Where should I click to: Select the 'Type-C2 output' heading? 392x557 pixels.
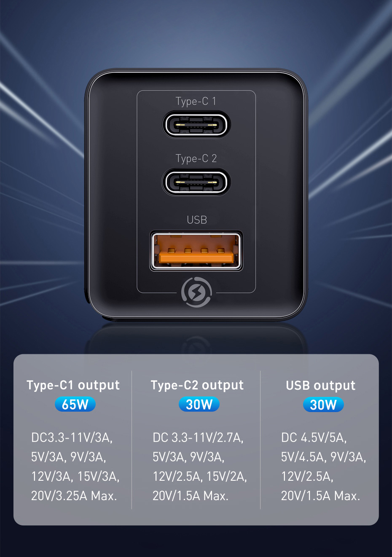click(x=197, y=385)
